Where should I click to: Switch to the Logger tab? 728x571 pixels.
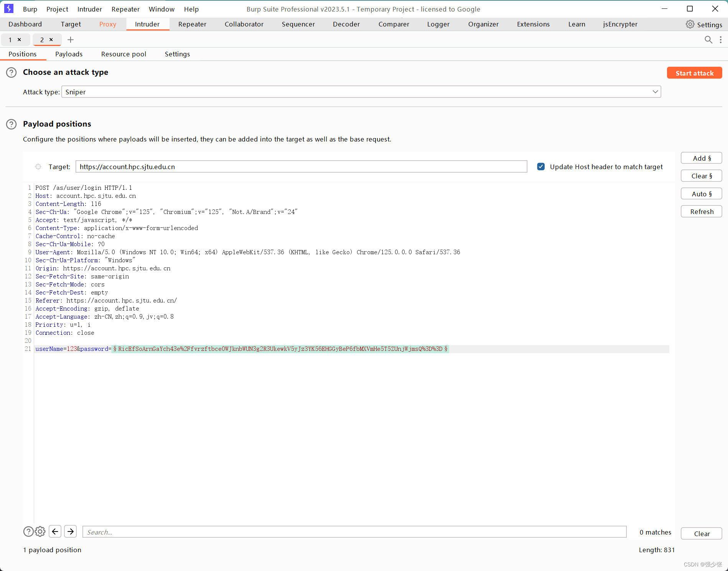[x=438, y=24]
